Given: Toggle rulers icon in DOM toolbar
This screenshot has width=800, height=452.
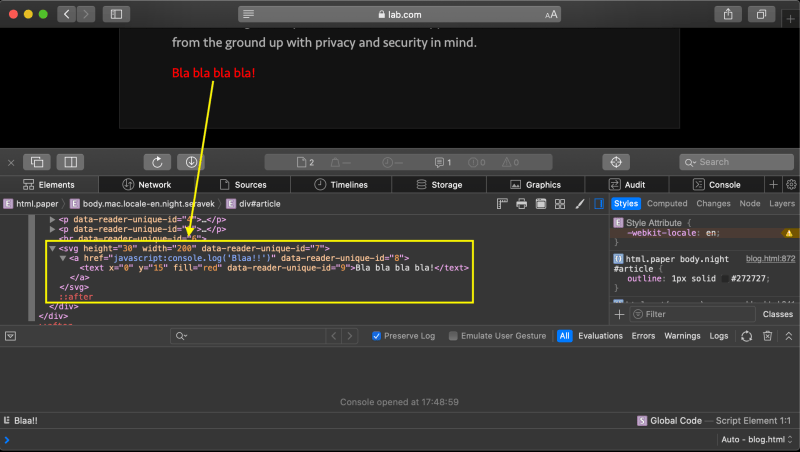Looking at the screenshot, I should [x=502, y=204].
